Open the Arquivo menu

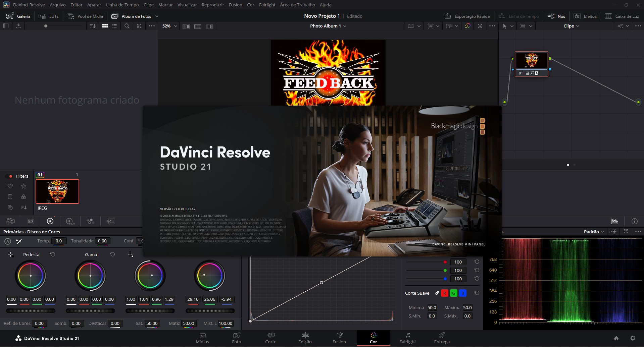coord(57,5)
